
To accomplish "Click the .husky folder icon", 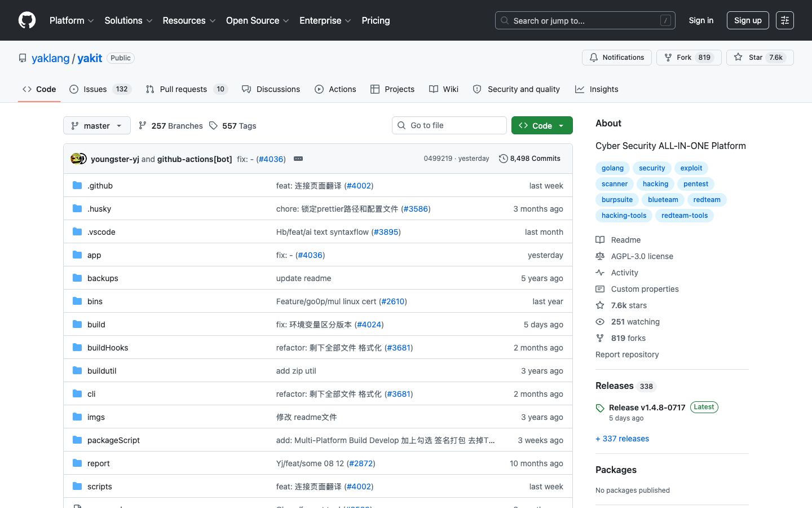I will [x=77, y=209].
